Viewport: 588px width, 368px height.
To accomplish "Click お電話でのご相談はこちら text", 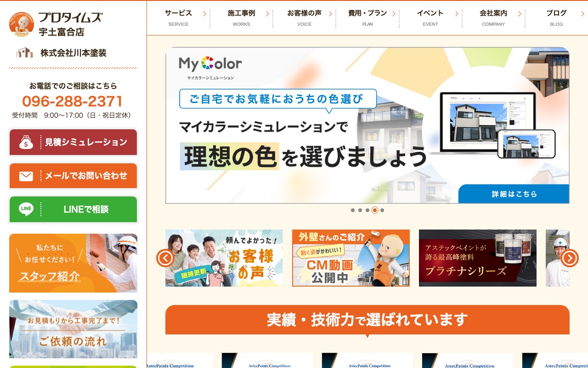I will coord(73,86).
